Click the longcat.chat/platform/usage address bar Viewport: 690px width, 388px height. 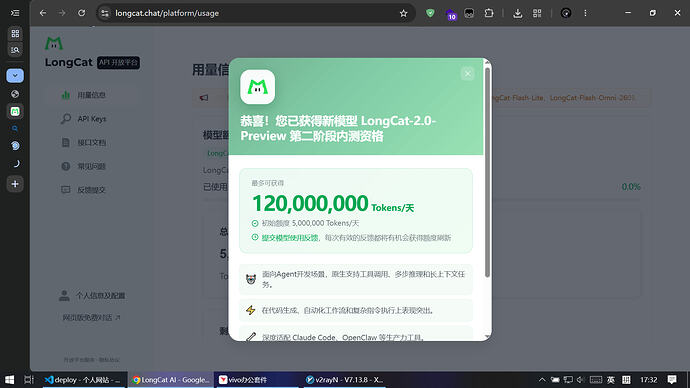(255, 13)
